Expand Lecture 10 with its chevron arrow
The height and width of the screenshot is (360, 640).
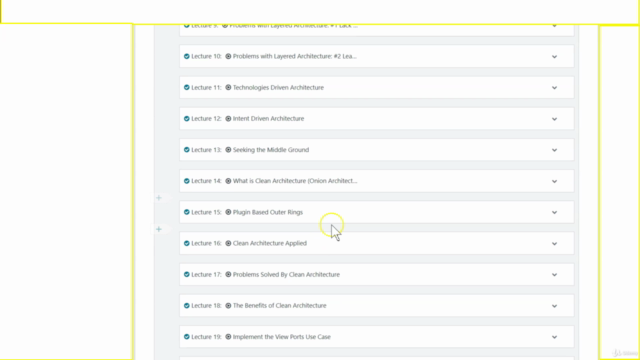click(x=554, y=57)
